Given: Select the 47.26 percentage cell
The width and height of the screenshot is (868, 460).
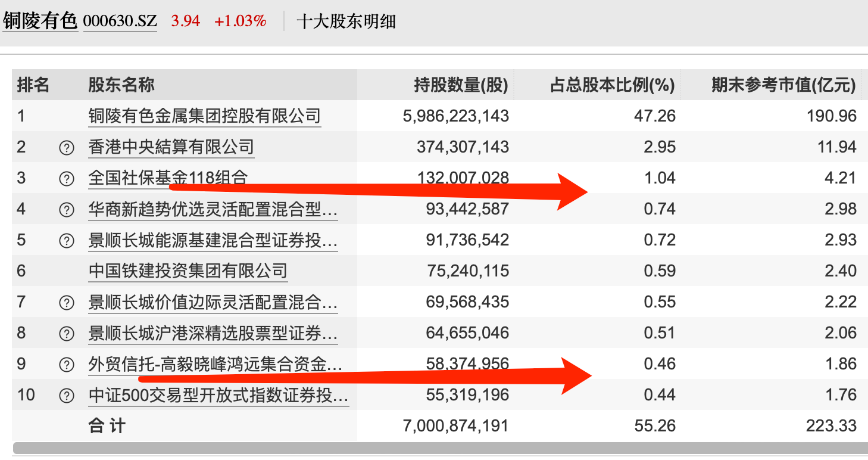Looking at the screenshot, I should coord(655,116).
